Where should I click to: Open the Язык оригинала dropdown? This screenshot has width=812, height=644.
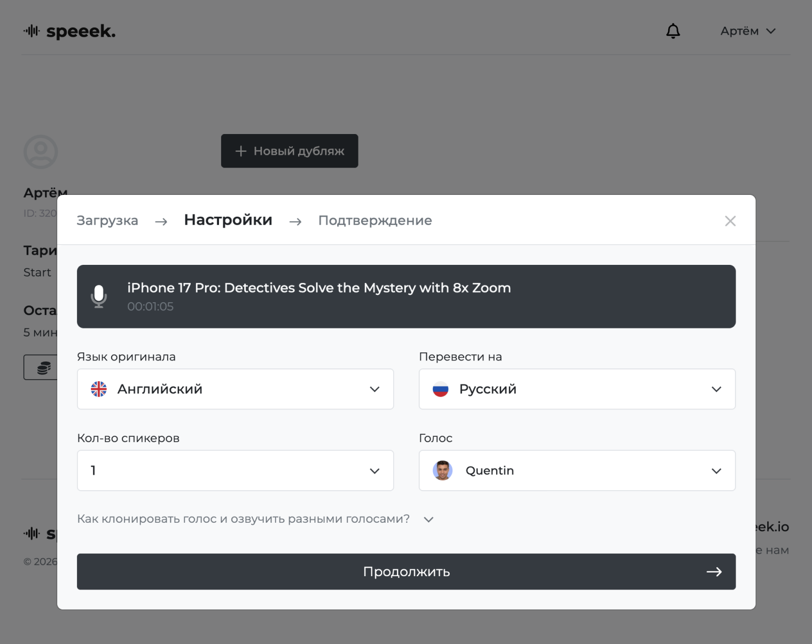pyautogui.click(x=236, y=389)
